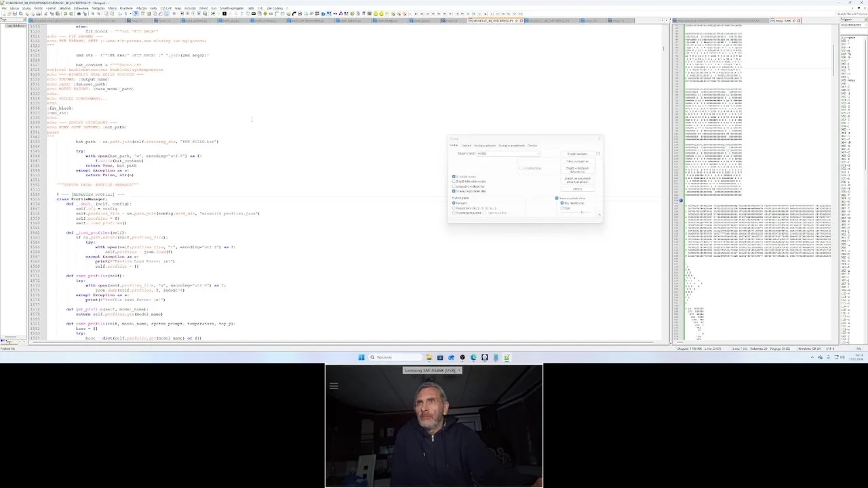868x488 pixels.
Task: Switch to 'Szukaj w projektach' tab
Action: (511, 146)
